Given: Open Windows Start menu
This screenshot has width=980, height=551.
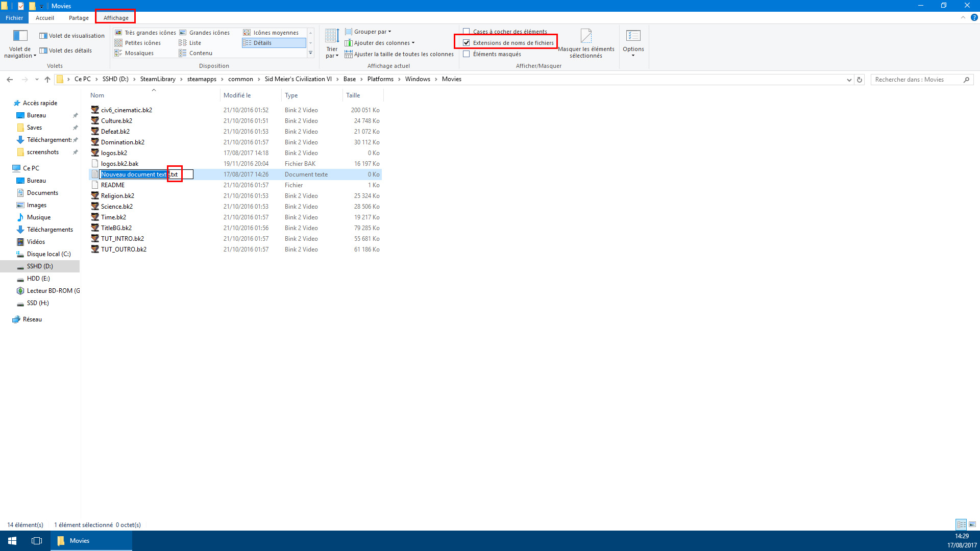Looking at the screenshot, I should click(12, 541).
